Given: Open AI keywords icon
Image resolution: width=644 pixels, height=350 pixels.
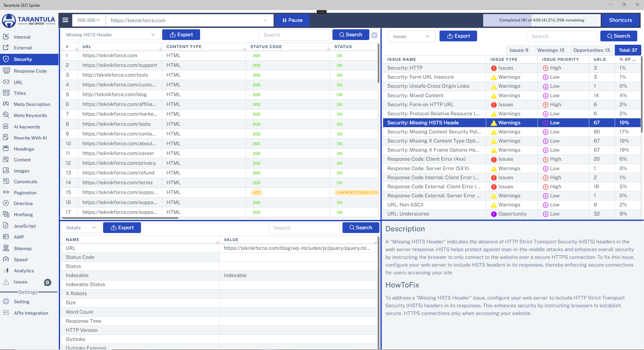Looking at the screenshot, I should 6,127.
